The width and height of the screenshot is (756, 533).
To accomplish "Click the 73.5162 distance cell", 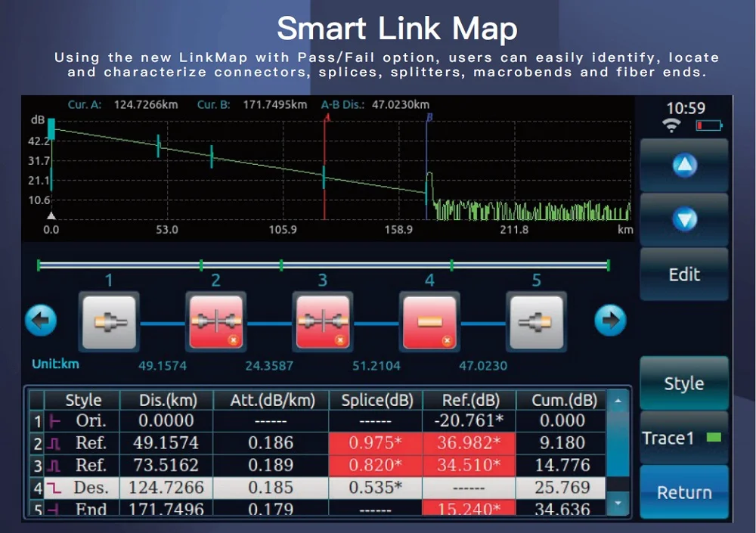I will [166, 466].
